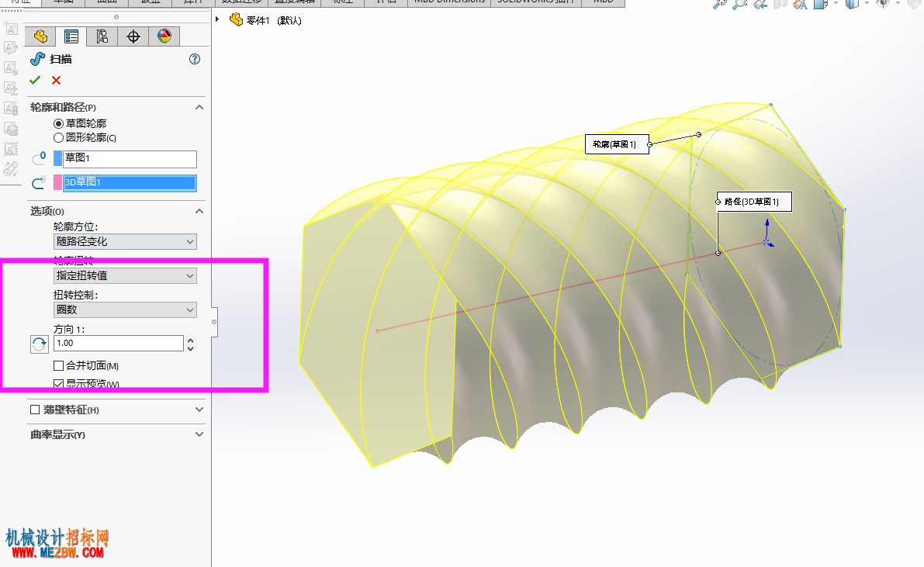Click the profile selection icon beside 草图1
The width and height of the screenshot is (924, 567).
[x=39, y=158]
